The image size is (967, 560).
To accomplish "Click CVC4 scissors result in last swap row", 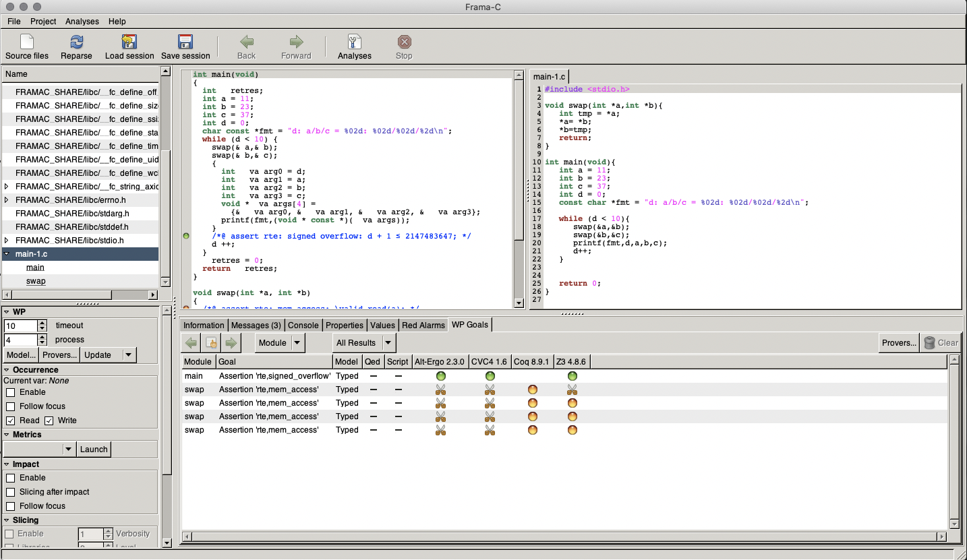I will point(490,430).
